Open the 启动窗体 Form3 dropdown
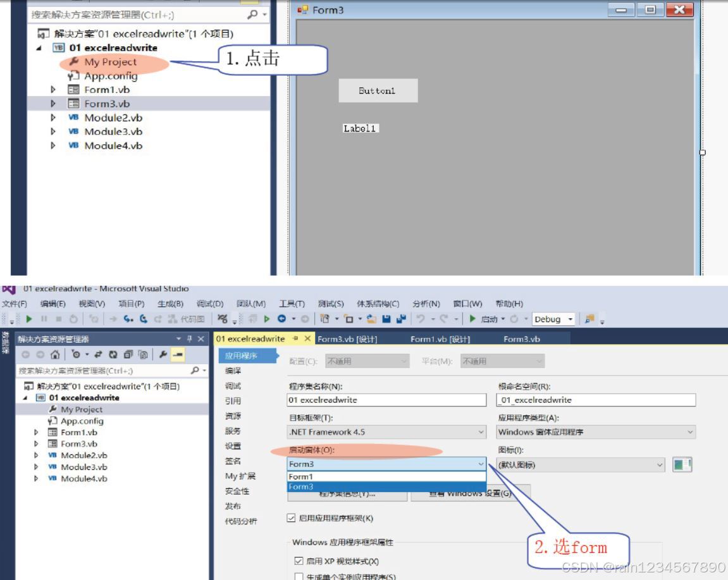This screenshot has height=580, width=728. 386,464
